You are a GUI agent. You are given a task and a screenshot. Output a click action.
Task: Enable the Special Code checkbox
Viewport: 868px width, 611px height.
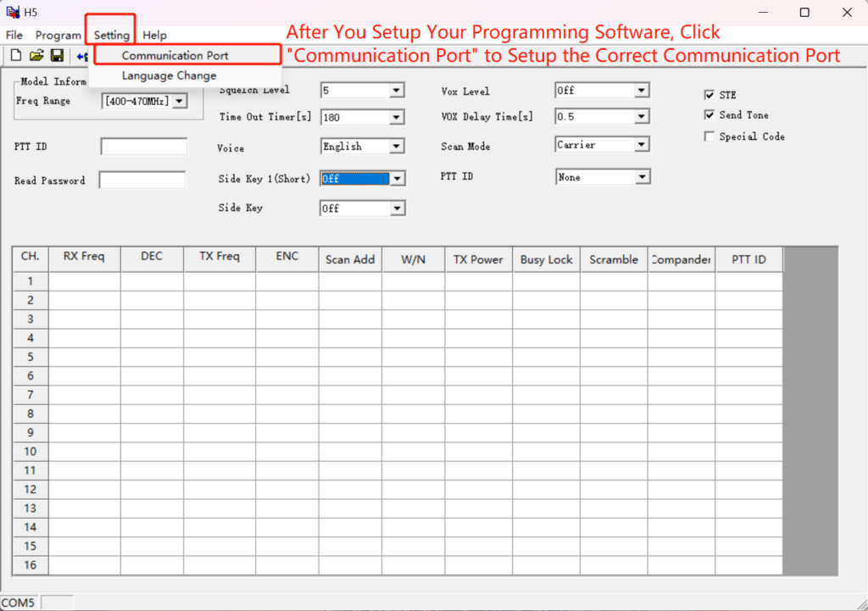(x=709, y=136)
